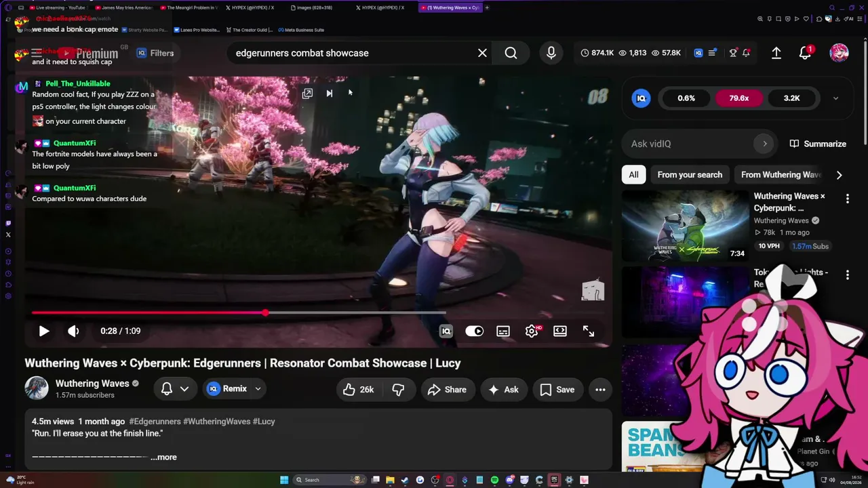Click the Ask button below the video

(503, 389)
